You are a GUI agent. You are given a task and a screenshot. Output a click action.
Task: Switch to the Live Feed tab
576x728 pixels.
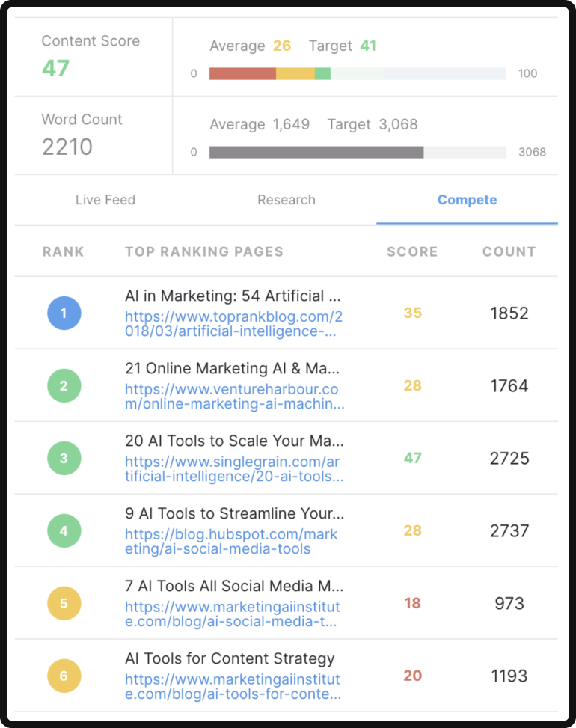(105, 200)
